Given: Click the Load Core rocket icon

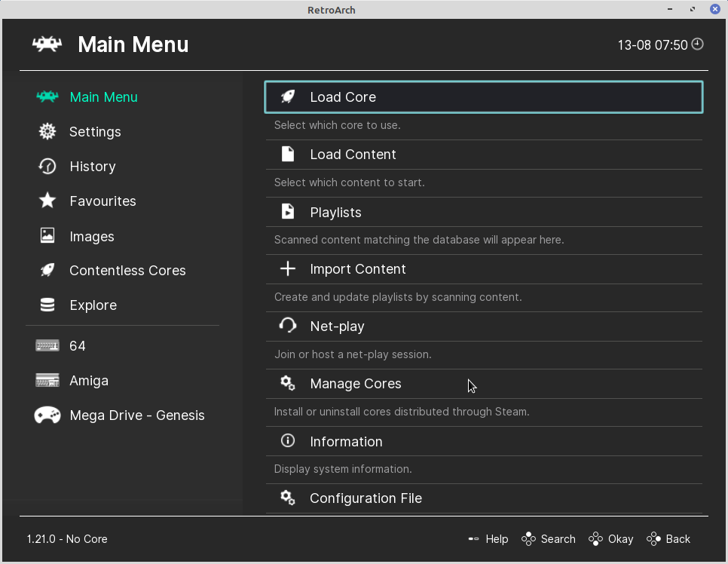Looking at the screenshot, I should [288, 97].
